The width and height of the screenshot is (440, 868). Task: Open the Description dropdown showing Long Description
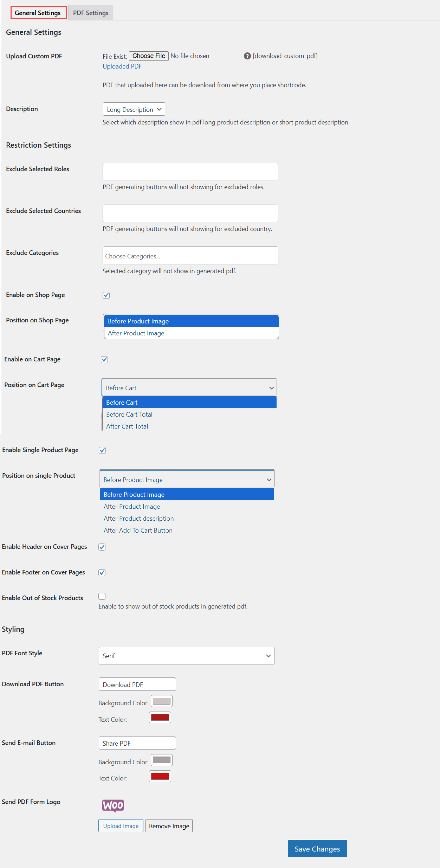(134, 109)
